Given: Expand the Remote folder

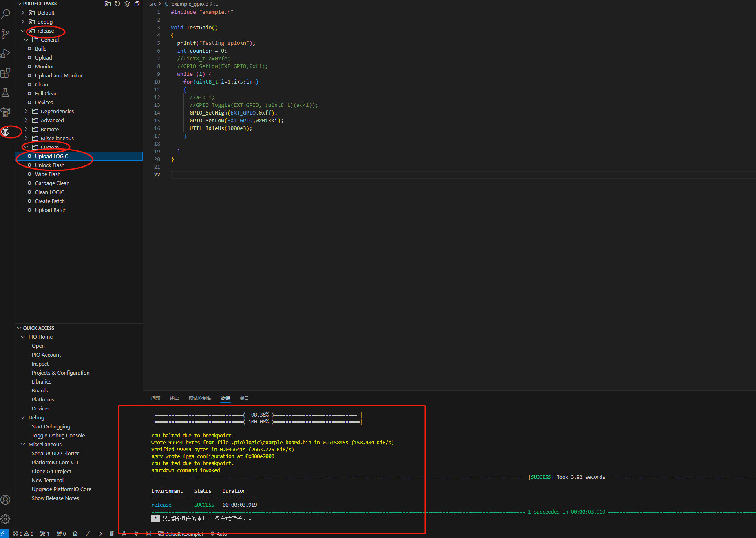Looking at the screenshot, I should click(27, 129).
